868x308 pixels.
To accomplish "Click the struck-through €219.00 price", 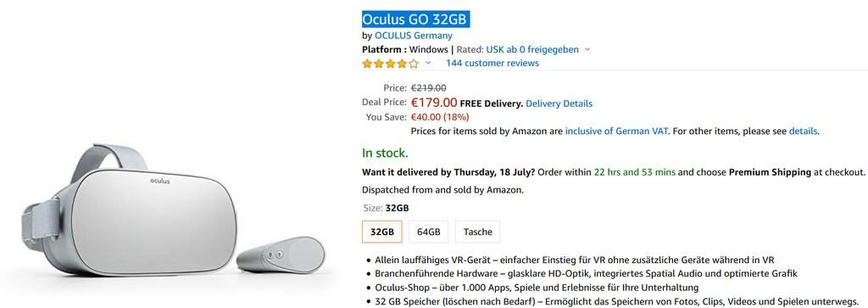I will click(x=428, y=88).
